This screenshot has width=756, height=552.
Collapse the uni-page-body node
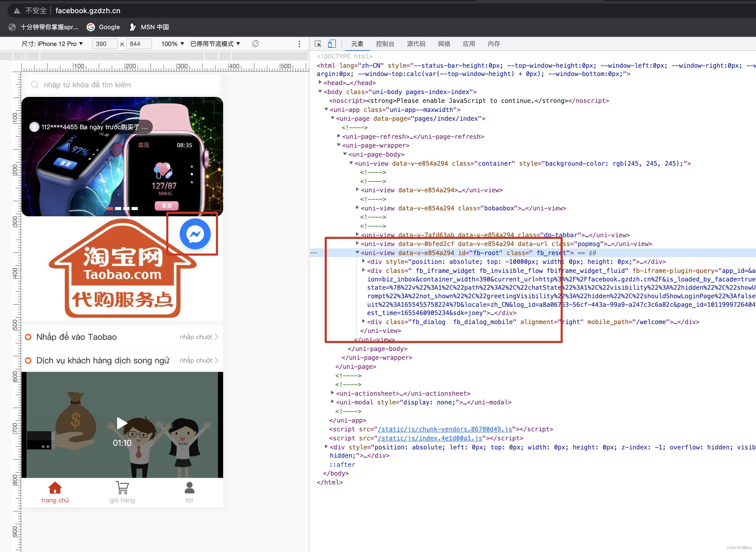(x=345, y=154)
